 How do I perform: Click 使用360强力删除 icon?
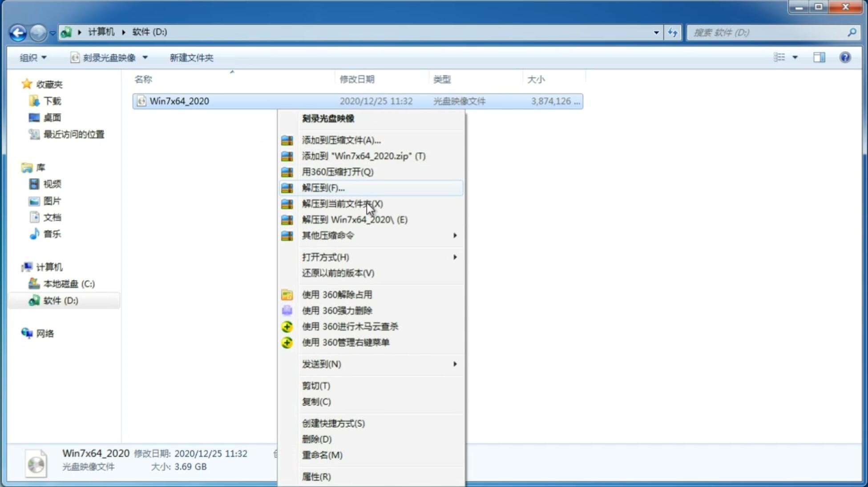click(x=287, y=310)
